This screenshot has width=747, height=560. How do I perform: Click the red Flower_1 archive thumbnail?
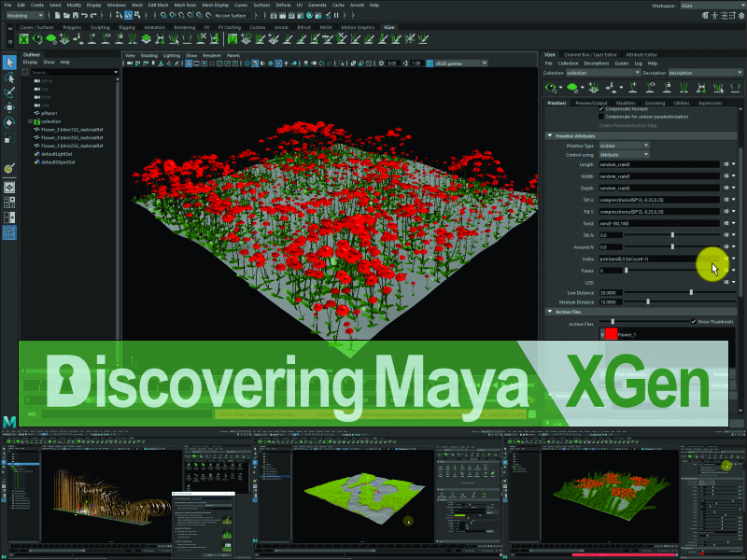[x=612, y=334]
